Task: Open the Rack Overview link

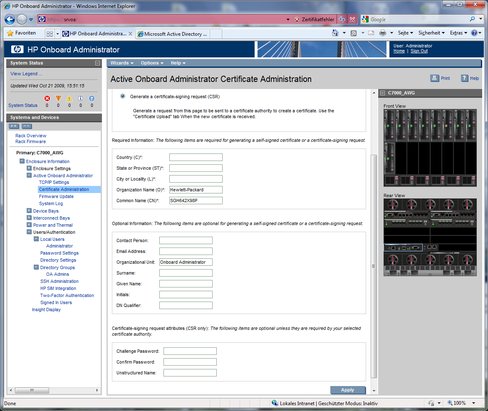Action: [x=31, y=136]
